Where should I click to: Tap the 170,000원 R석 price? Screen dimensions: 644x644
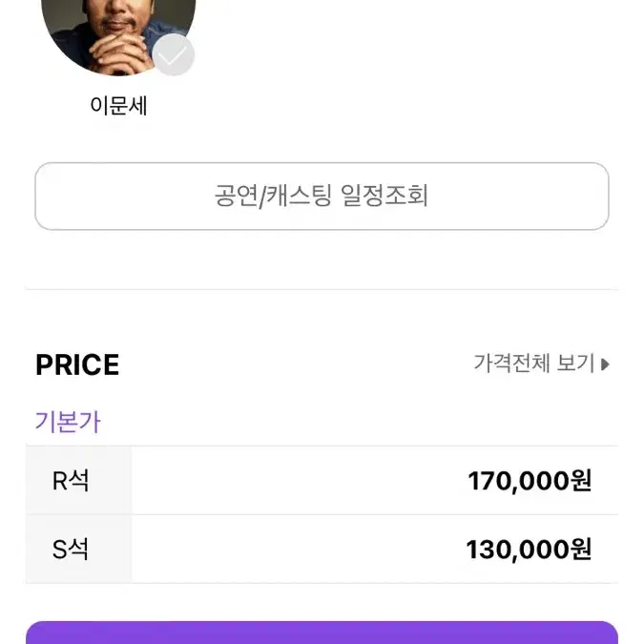coord(530,481)
